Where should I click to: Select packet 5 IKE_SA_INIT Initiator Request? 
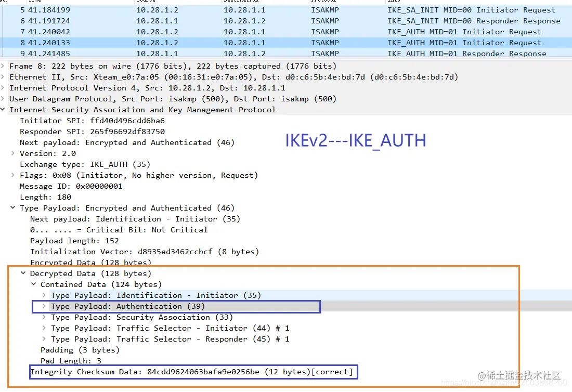point(286,10)
